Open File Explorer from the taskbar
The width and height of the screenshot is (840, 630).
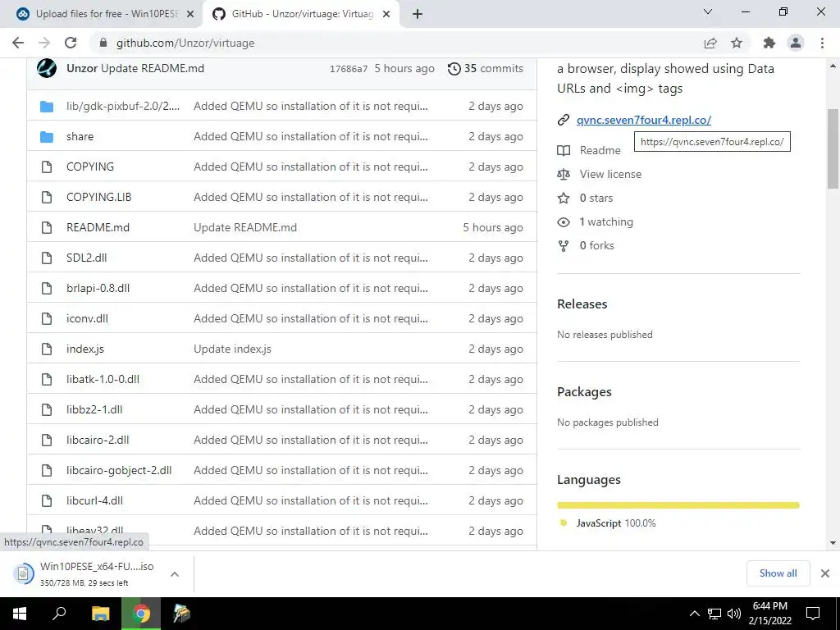click(100, 614)
